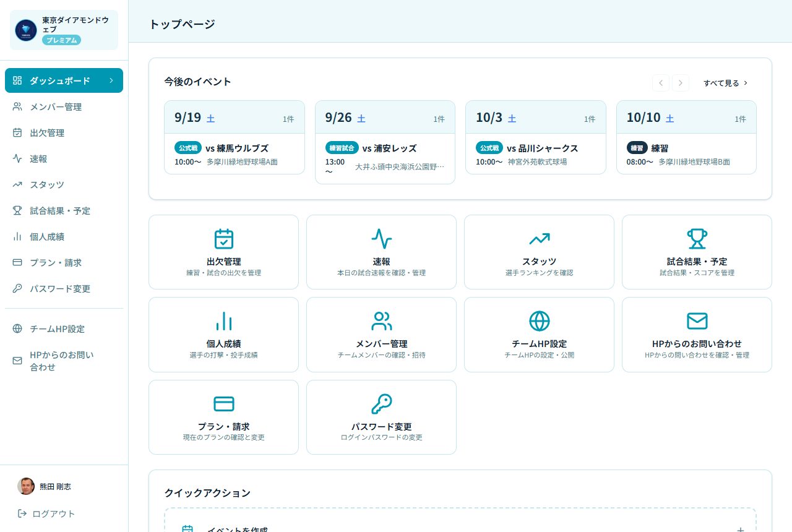Click the trending arrow icon in the スタッツ card
The image size is (792, 532).
(x=539, y=239)
